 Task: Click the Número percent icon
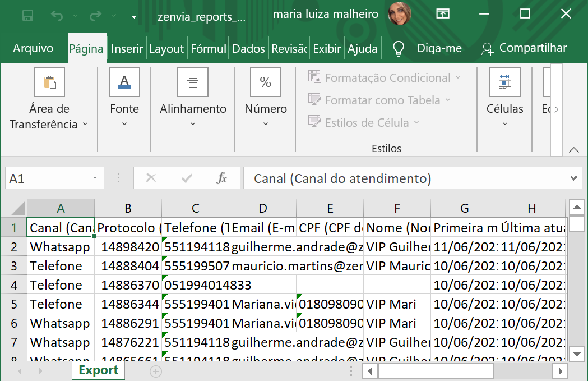click(266, 82)
